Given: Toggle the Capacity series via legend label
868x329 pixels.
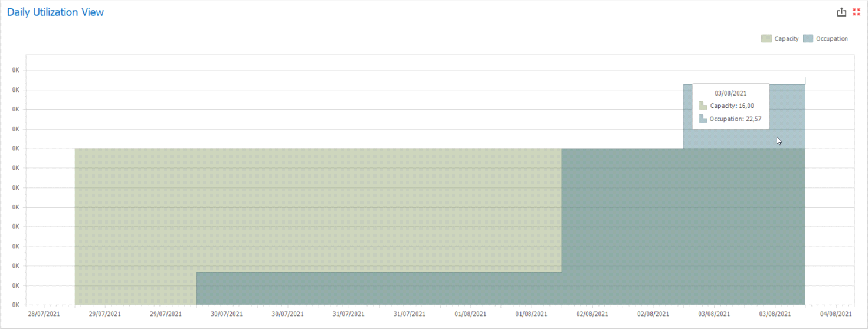Looking at the screenshot, I should pyautogui.click(x=786, y=39).
